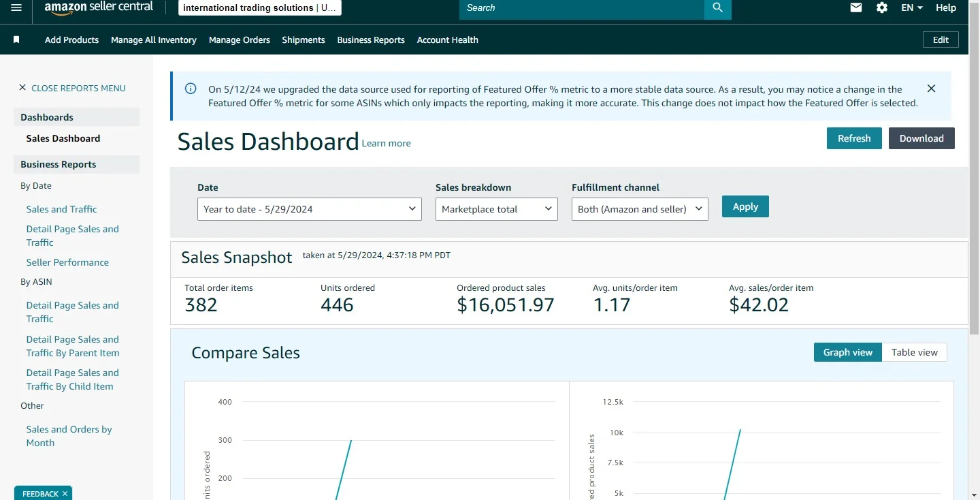Close the reports menu X icon
This screenshot has height=500, width=980.
click(22, 88)
